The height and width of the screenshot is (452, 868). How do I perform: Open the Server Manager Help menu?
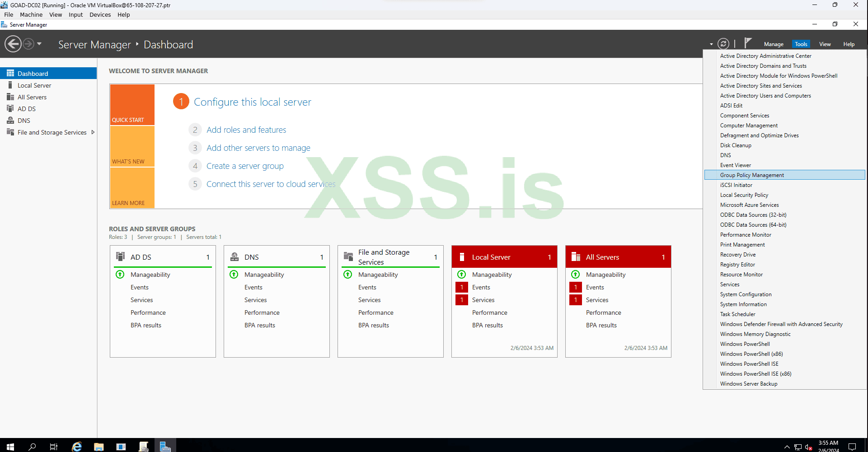tap(849, 44)
